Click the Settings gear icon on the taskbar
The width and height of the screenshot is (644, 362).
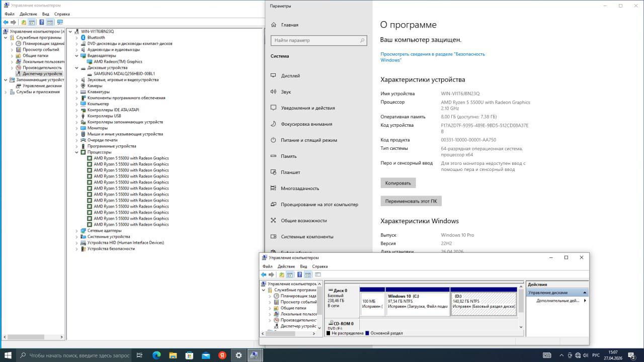[239, 355]
